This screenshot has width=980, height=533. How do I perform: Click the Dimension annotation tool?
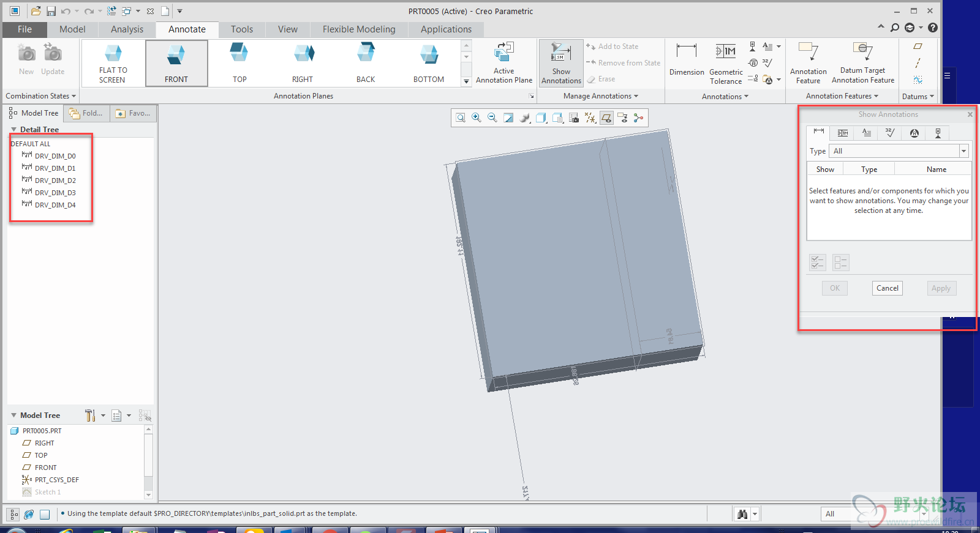687,59
